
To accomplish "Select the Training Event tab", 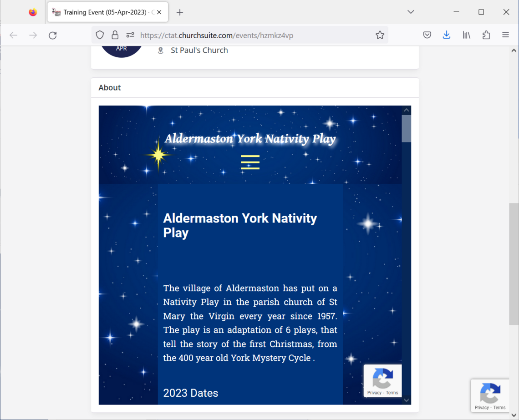I will tap(107, 12).
